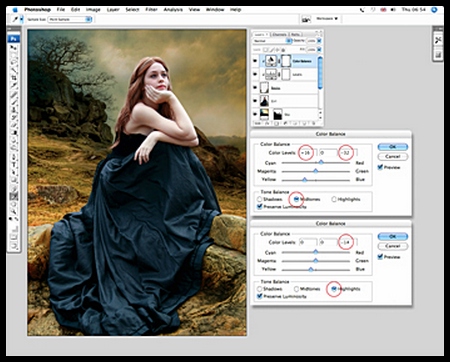Click the eyedropper icon in options bar
Screen dimensions: 450x362
[15, 19]
